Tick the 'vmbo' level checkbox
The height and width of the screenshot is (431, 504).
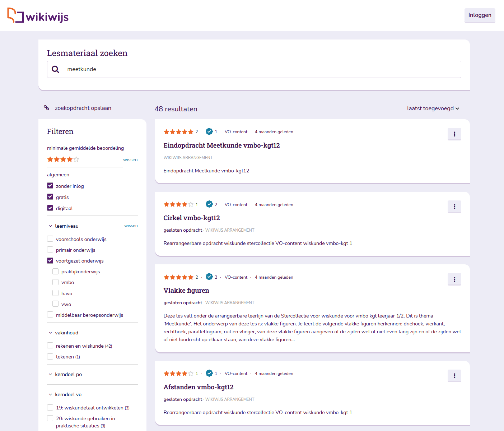click(56, 282)
